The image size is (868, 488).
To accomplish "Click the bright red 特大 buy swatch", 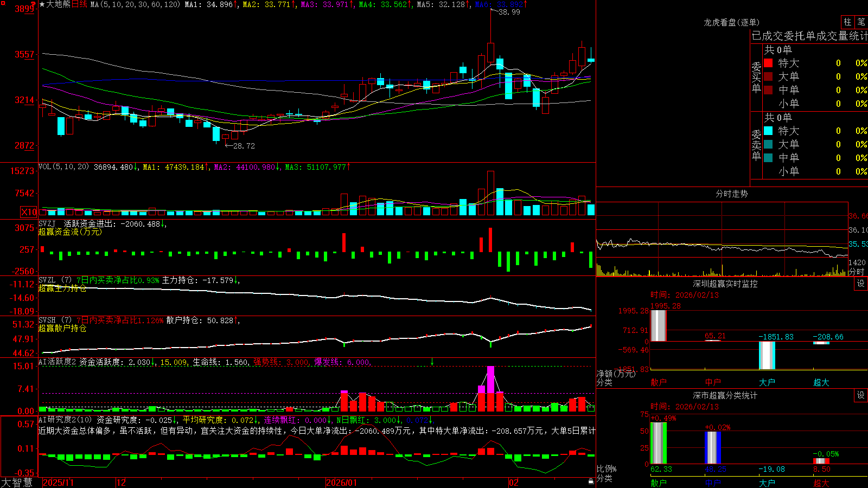I will pos(768,63).
